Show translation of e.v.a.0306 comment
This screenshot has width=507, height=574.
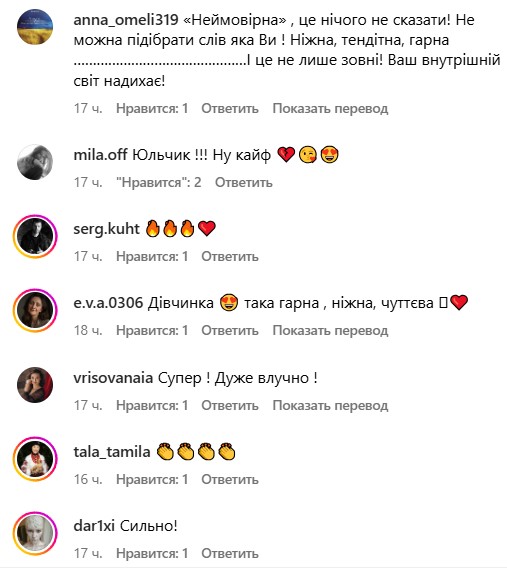pyautogui.click(x=330, y=331)
